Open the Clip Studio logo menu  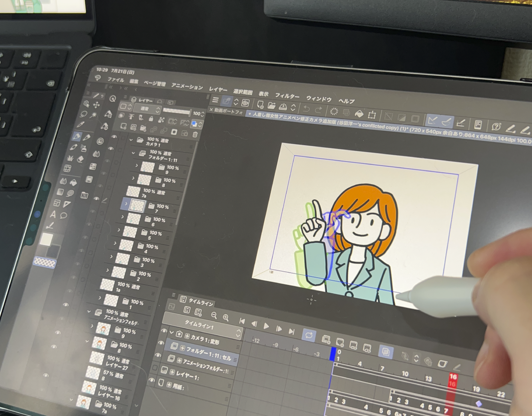[98, 78]
